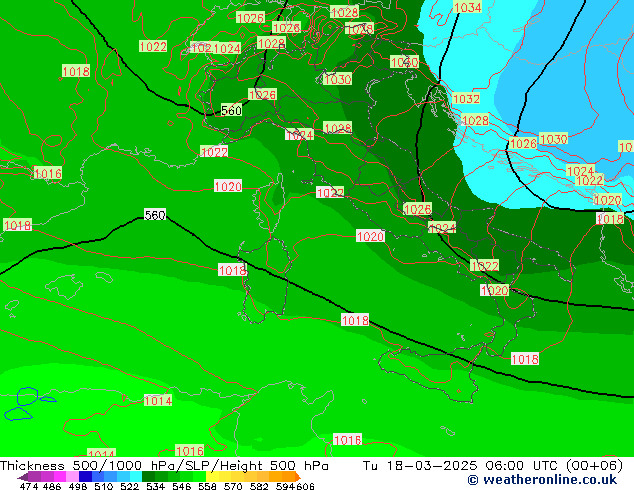Click the dark blue legend swatch
The height and width of the screenshot is (490, 634).
point(85,476)
